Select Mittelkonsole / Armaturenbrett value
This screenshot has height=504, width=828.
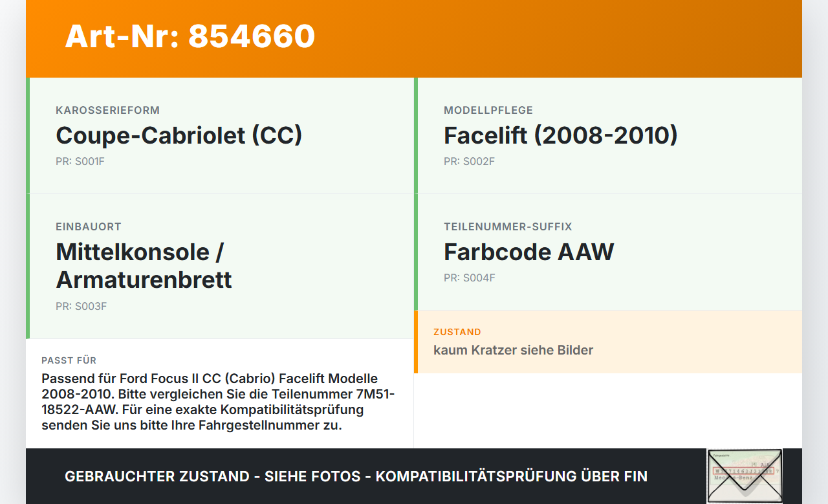coord(144,266)
